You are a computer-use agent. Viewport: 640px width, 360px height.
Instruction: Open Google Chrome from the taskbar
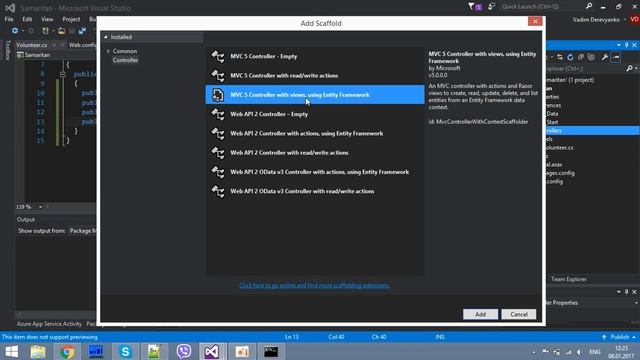click(67, 351)
